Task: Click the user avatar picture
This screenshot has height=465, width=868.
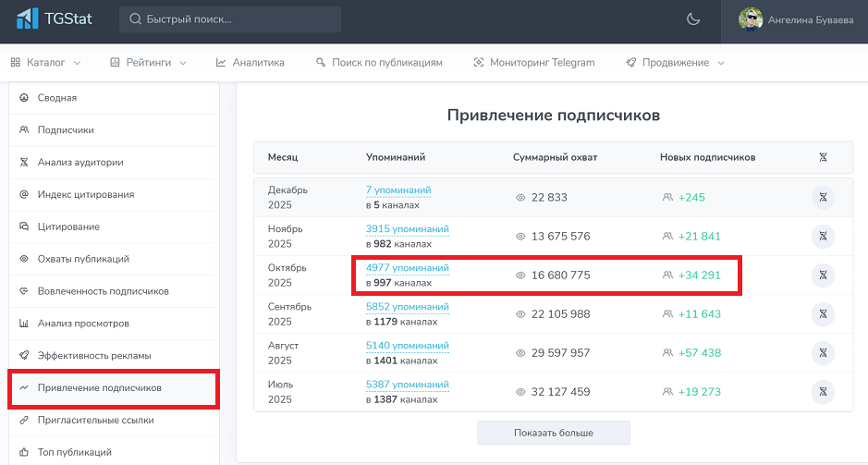Action: coord(751,19)
